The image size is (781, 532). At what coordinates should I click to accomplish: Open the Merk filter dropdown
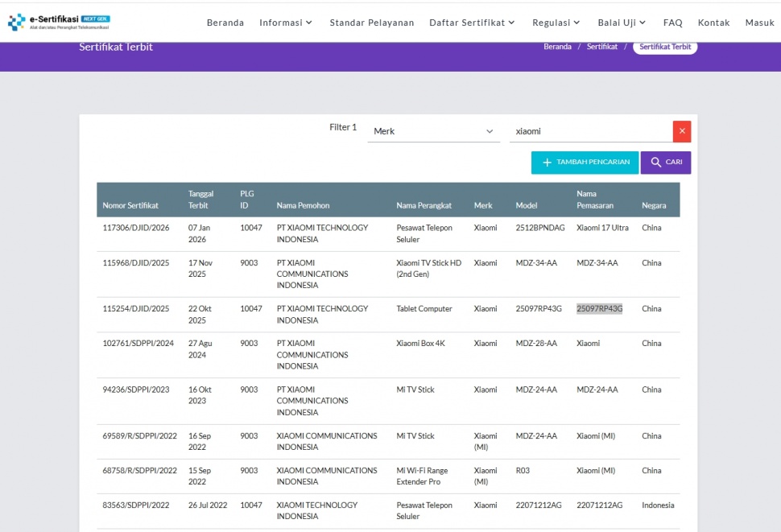click(x=433, y=131)
